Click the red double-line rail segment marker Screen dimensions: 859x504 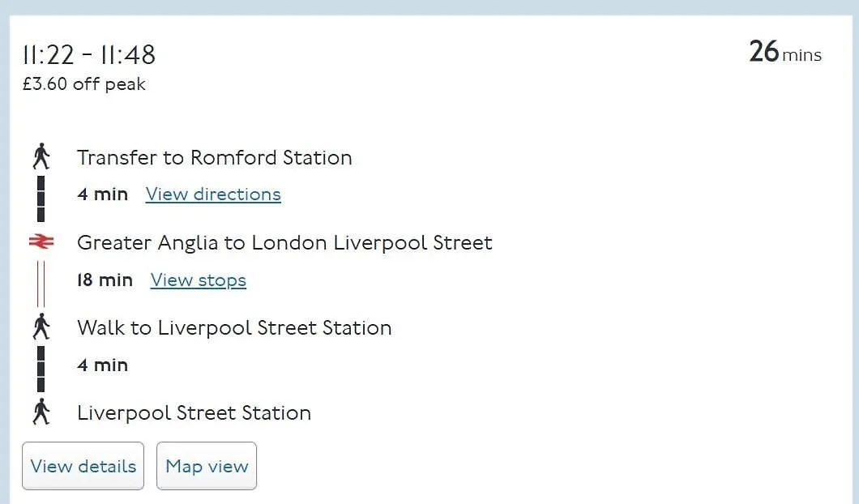[41, 284]
